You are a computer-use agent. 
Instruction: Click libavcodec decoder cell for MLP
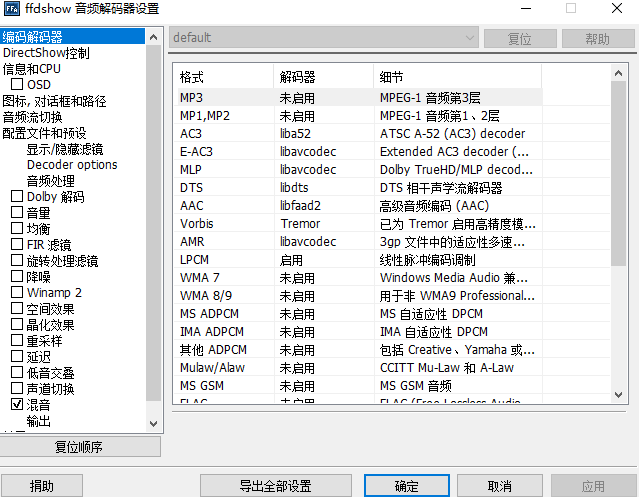point(308,169)
